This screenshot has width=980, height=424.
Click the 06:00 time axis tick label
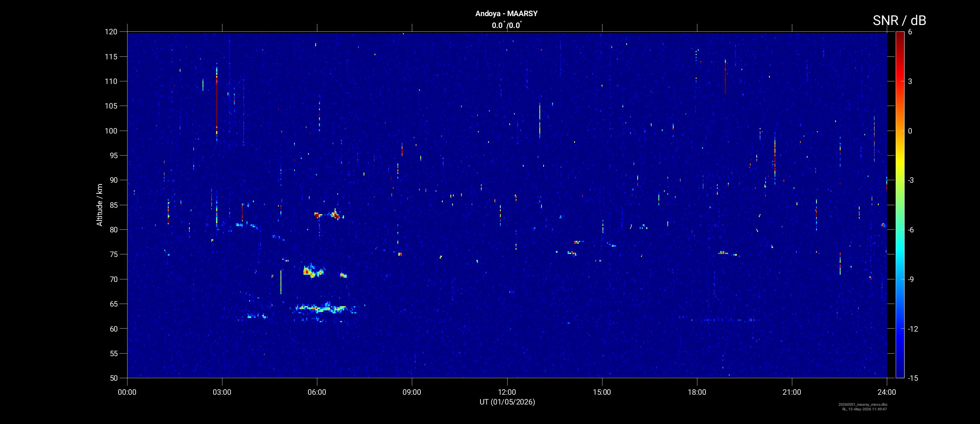pos(317,392)
